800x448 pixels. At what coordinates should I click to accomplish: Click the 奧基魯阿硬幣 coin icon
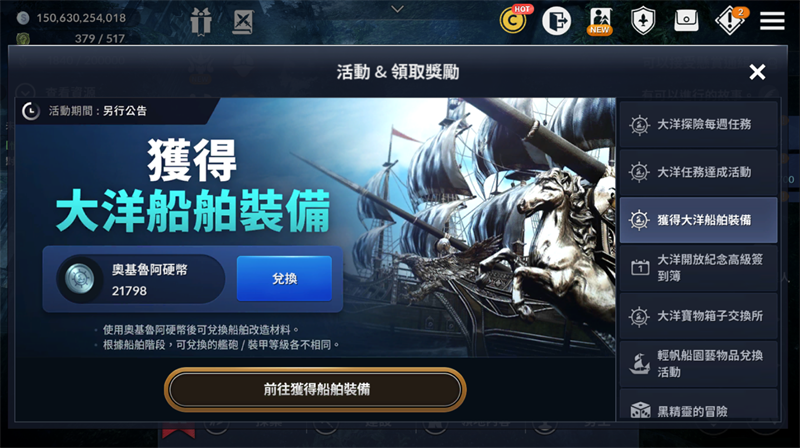pyautogui.click(x=80, y=279)
